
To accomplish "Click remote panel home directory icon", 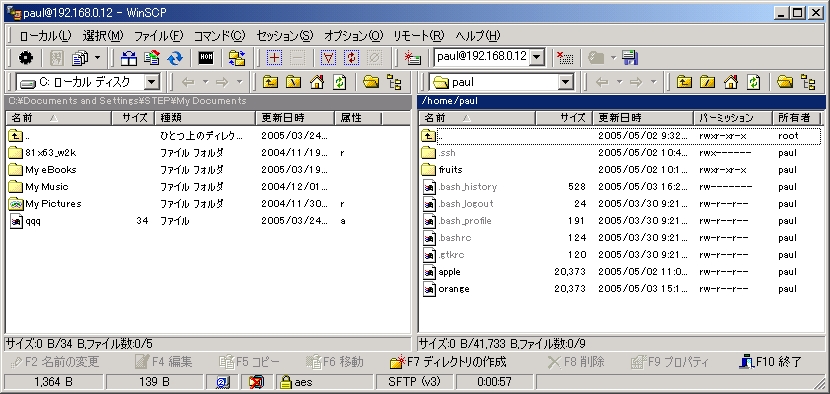I will coord(730,82).
